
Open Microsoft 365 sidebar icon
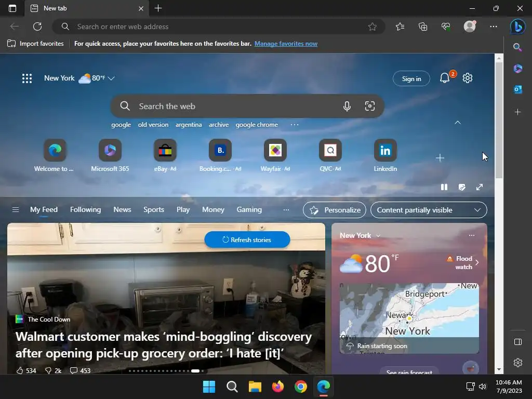(x=517, y=69)
